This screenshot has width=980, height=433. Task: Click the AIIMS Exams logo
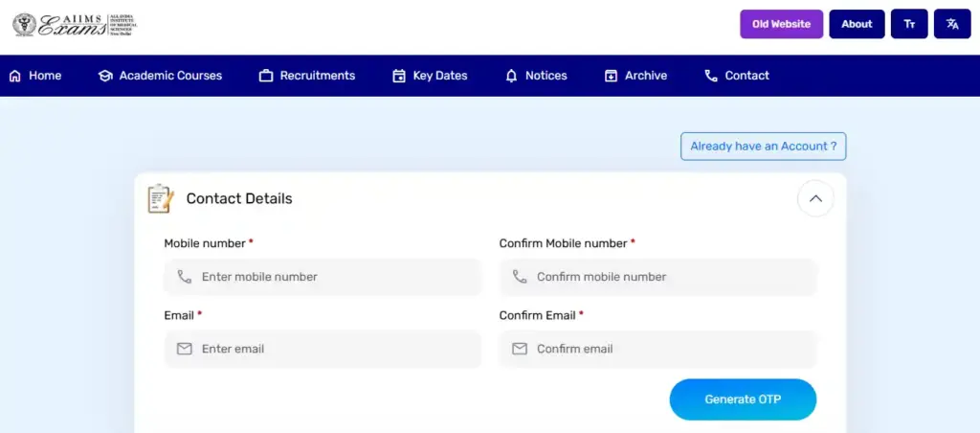click(x=75, y=25)
